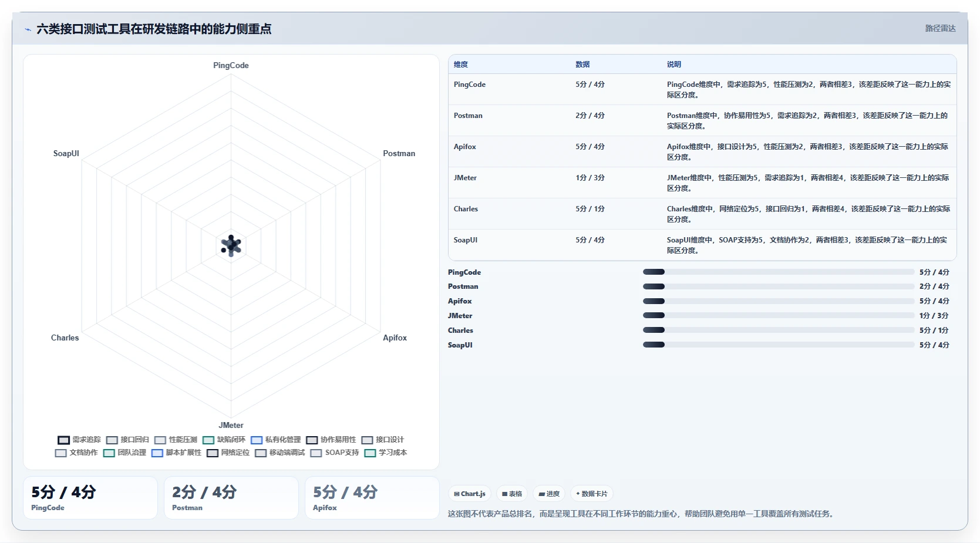
Task: Click the JMeter description in 说明 column
Action: coord(809,183)
